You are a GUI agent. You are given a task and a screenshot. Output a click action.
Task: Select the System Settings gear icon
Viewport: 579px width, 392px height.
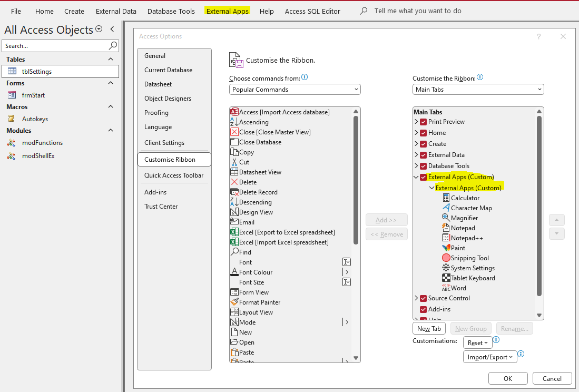pos(446,268)
